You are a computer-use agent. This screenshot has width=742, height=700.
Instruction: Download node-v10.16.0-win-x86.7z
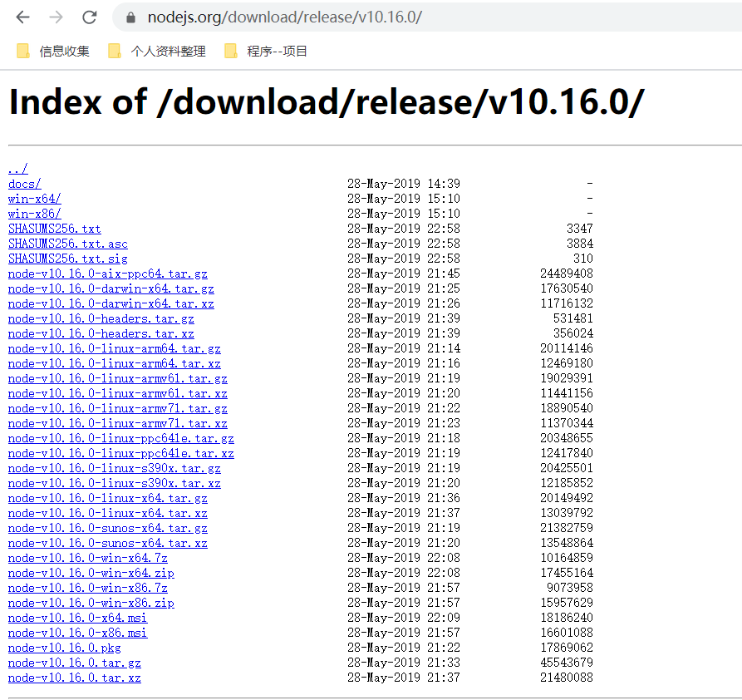pos(88,589)
